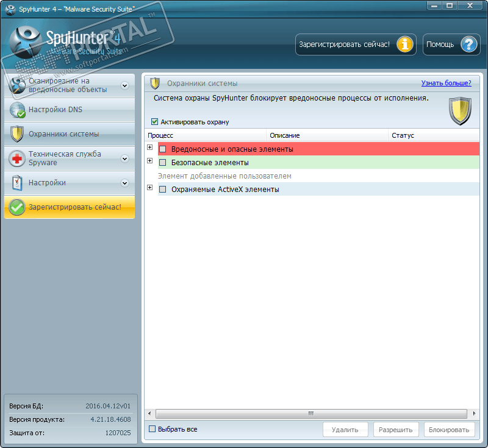Click the blue question mark help icon
Image resolution: width=488 pixels, height=448 pixels.
(468, 44)
